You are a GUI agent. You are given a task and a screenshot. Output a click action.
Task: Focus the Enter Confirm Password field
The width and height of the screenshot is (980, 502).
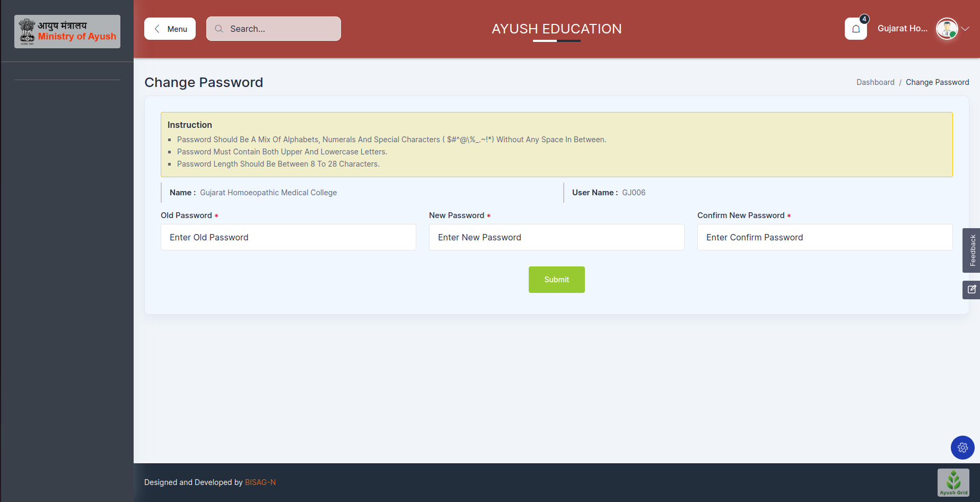pyautogui.click(x=825, y=237)
